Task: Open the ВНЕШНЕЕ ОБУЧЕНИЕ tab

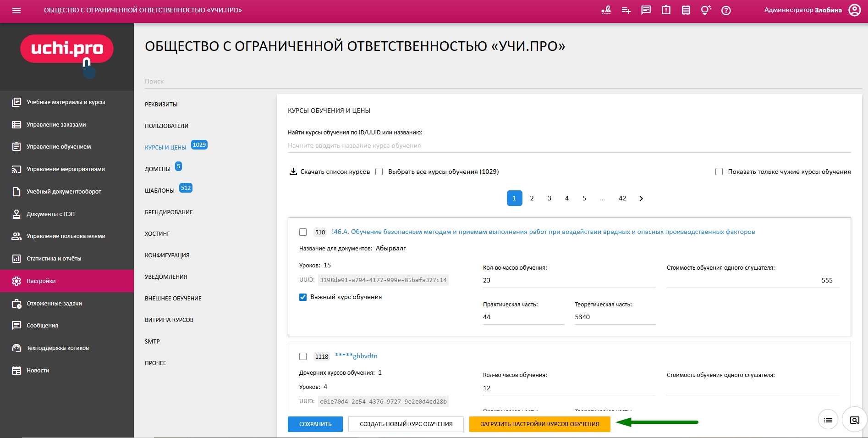Action: pyautogui.click(x=173, y=299)
